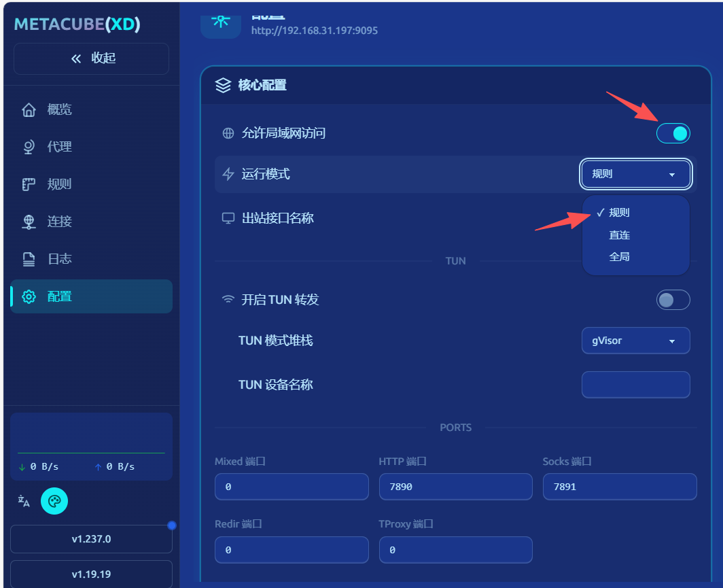Screen dimensions: 723x588
Task: Click the TUN 设备名称 input field
Action: pyautogui.click(x=635, y=385)
